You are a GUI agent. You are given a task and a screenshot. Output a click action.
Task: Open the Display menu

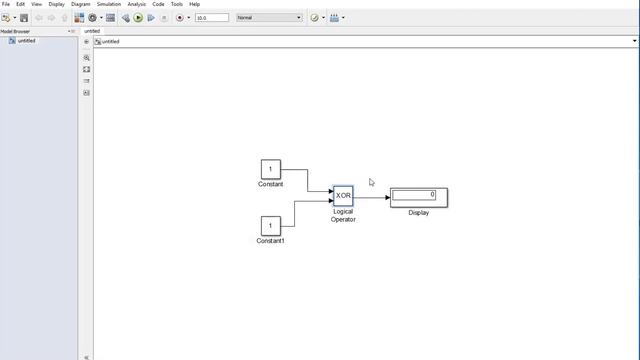click(56, 4)
